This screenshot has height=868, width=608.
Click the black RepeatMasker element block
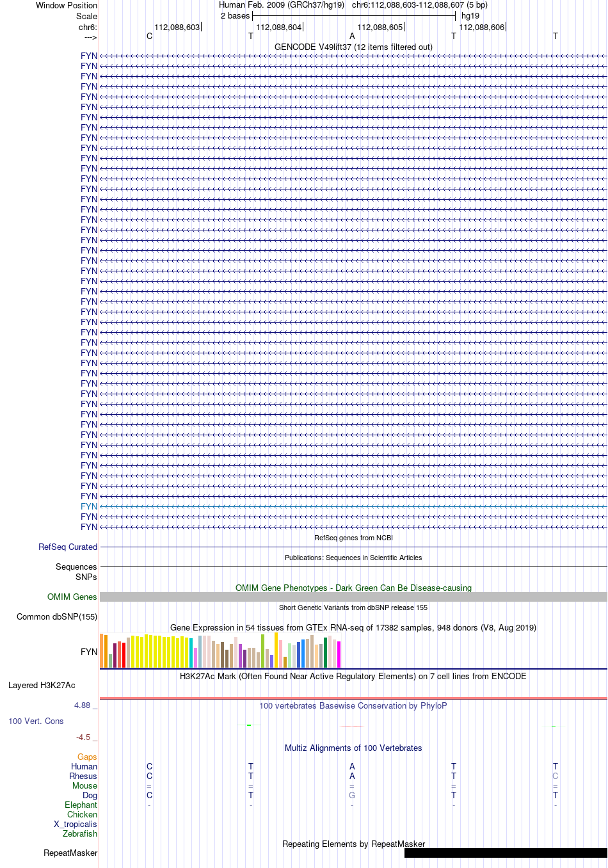pyautogui.click(x=506, y=853)
